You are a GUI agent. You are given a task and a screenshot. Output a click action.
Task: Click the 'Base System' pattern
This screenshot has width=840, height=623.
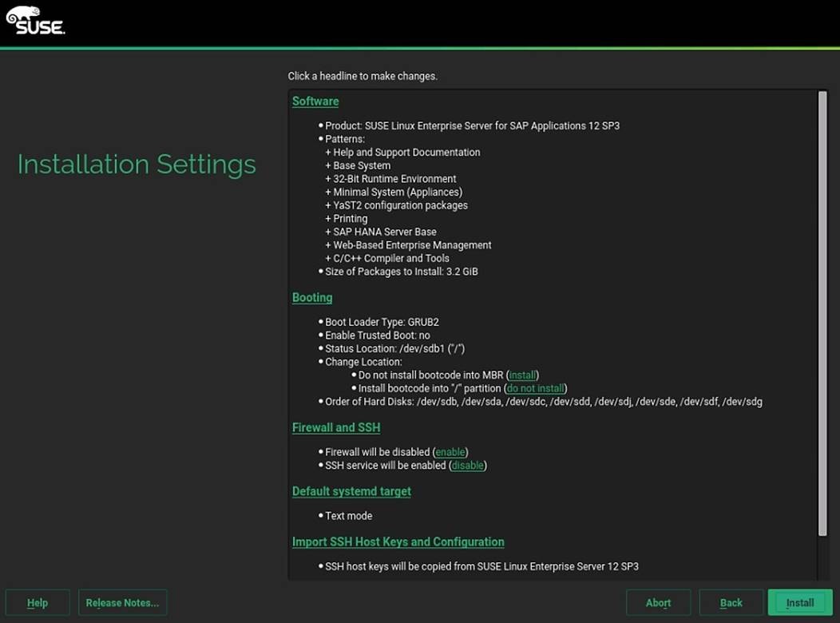358,165
